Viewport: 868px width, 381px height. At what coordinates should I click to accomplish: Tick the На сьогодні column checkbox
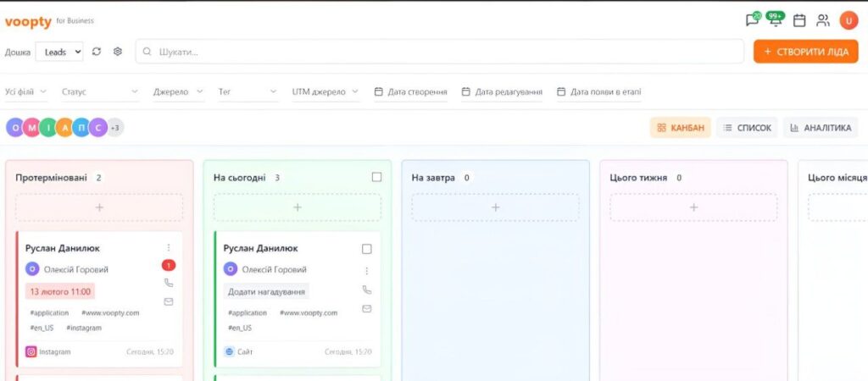(x=376, y=177)
